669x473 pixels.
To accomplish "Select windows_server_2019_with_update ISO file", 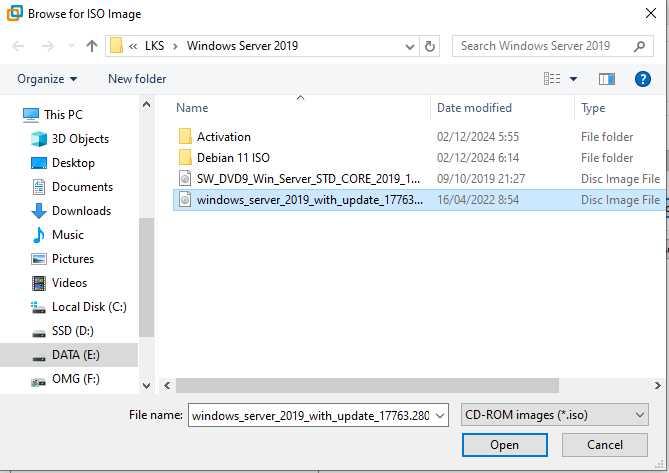I will coord(310,200).
